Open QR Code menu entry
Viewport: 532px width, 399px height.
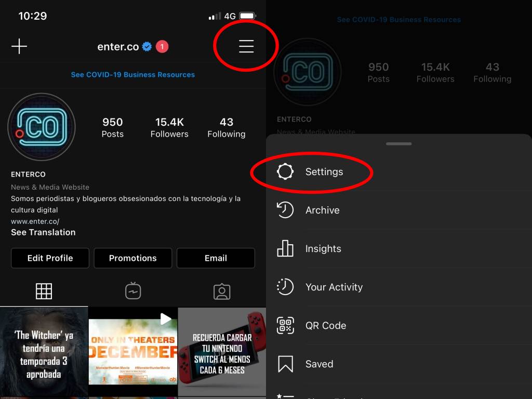tap(399, 325)
